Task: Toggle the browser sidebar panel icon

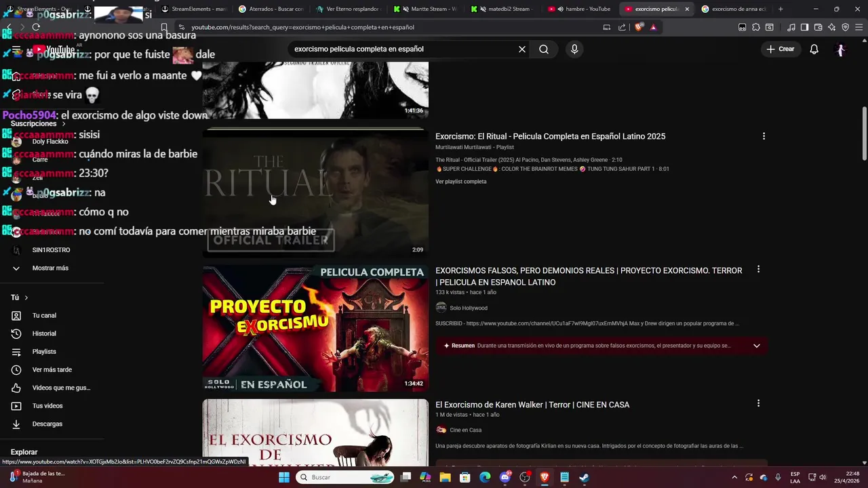Action: pyautogui.click(x=804, y=27)
